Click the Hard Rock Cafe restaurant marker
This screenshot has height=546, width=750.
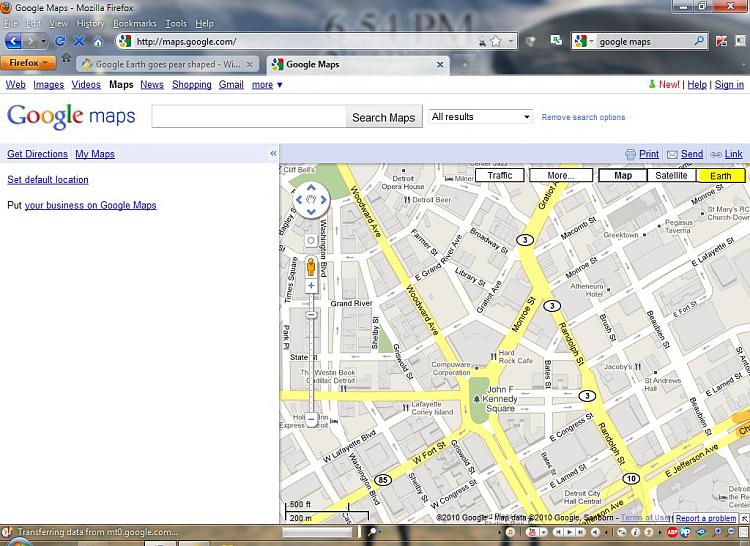tap(493, 356)
